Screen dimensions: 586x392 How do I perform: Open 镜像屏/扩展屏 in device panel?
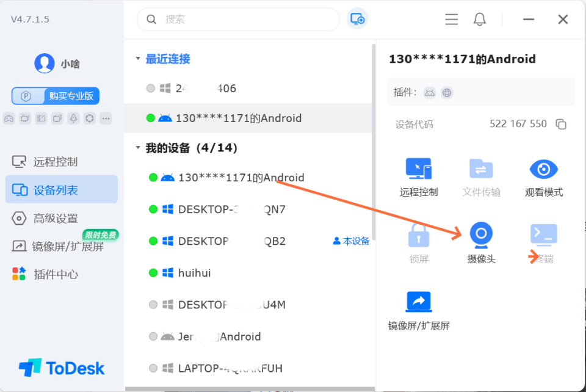419,311
